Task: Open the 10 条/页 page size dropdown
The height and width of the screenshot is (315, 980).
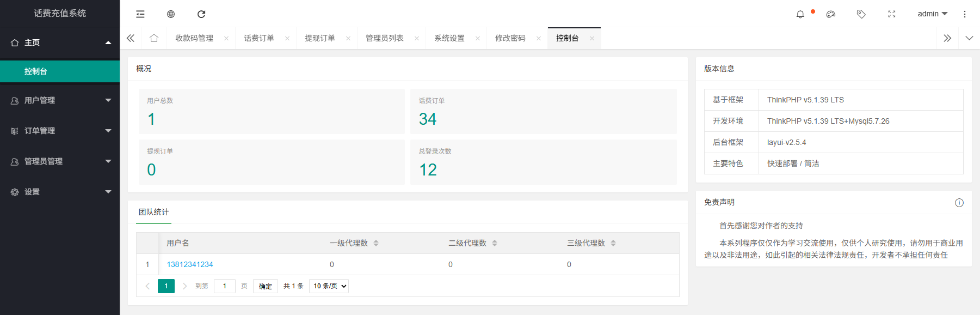Action: 329,286
